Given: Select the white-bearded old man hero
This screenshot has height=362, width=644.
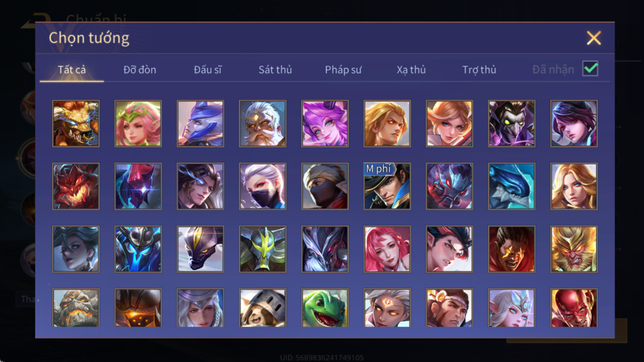Looking at the screenshot, I should pyautogui.click(x=262, y=124).
